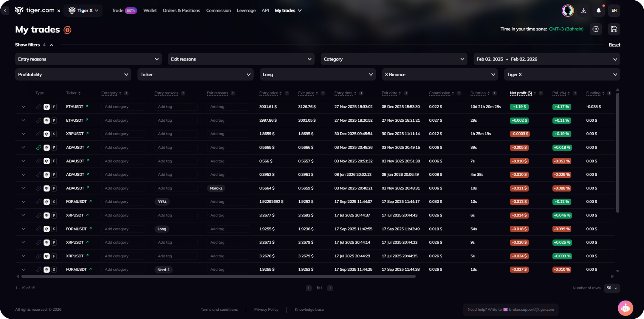Collapse the Show filters section
The width and height of the screenshot is (644, 319).
click(x=51, y=45)
